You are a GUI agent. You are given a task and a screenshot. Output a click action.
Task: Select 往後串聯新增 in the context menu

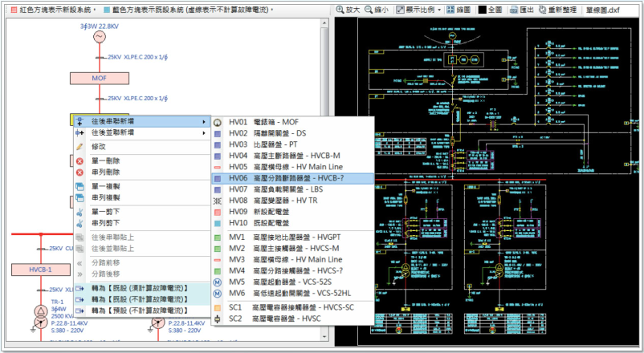tap(142, 121)
